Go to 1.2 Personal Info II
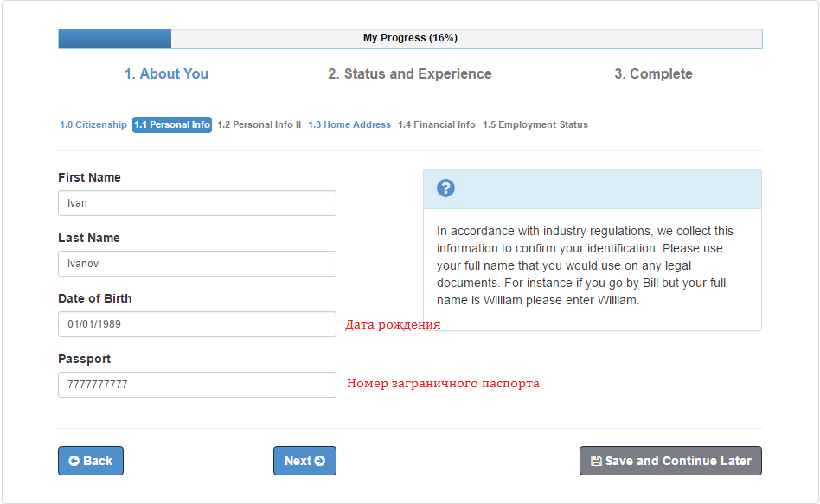 259,125
